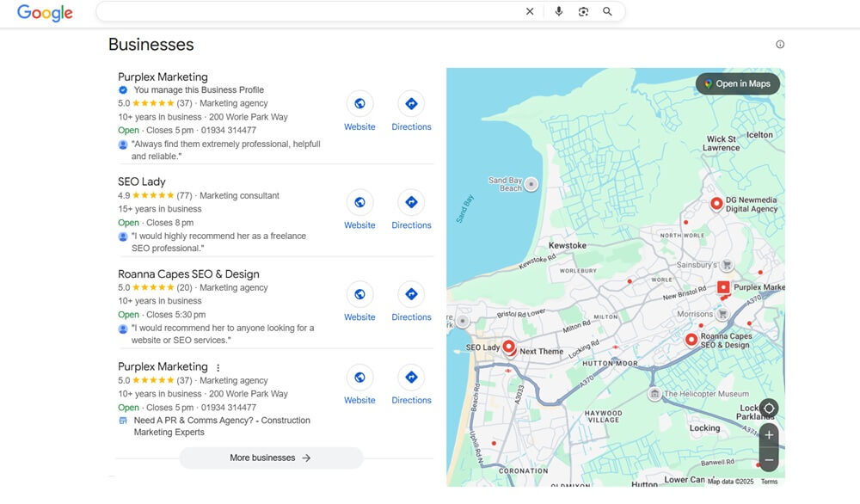Click Open in Maps button

[738, 84]
